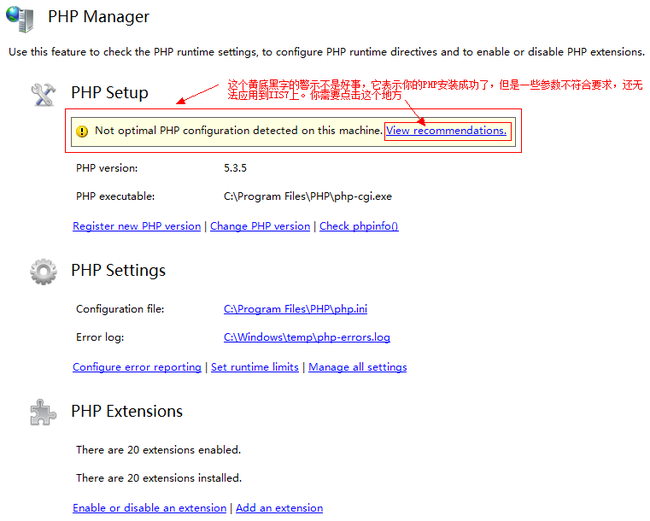Open Enable or disable an extension link
Image resolution: width=650 pixels, height=521 pixels.
coord(149,508)
